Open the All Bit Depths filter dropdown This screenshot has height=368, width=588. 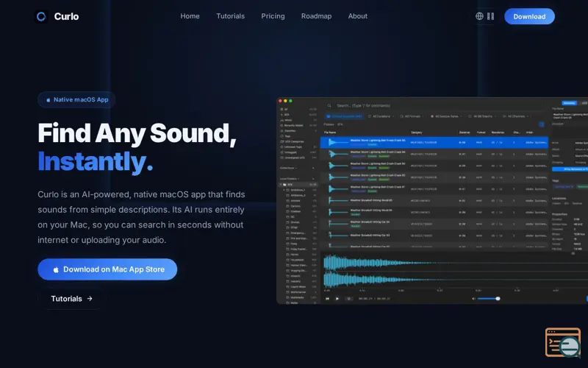(482, 116)
